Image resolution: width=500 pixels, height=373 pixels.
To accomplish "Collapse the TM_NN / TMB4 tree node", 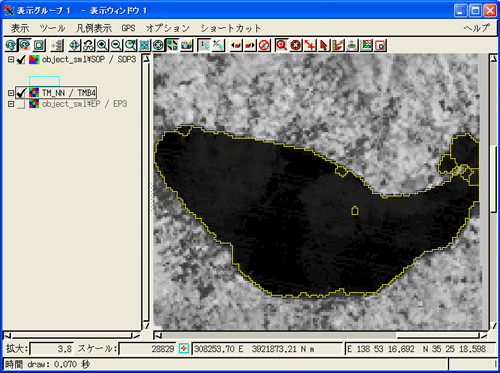I will [x=11, y=93].
